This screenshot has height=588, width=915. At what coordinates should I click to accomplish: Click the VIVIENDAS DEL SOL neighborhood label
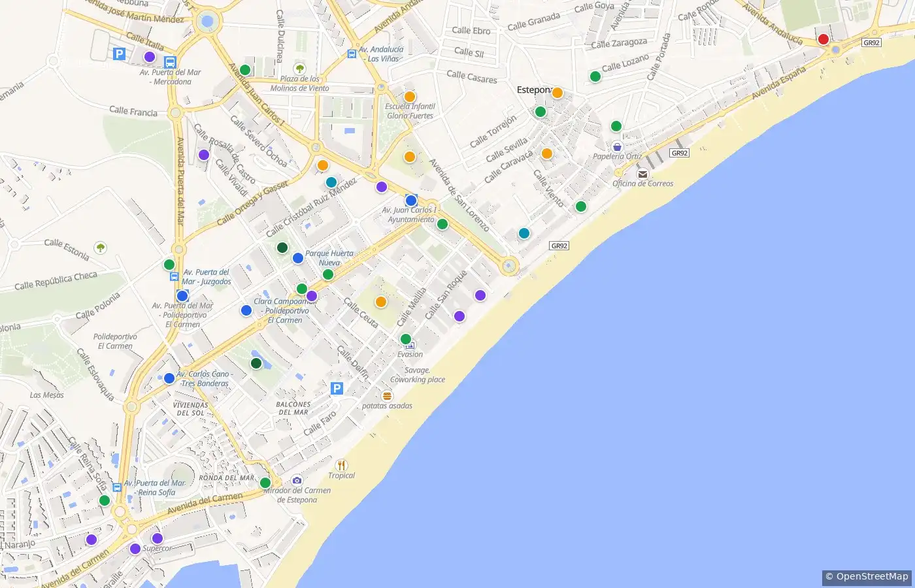190,409
